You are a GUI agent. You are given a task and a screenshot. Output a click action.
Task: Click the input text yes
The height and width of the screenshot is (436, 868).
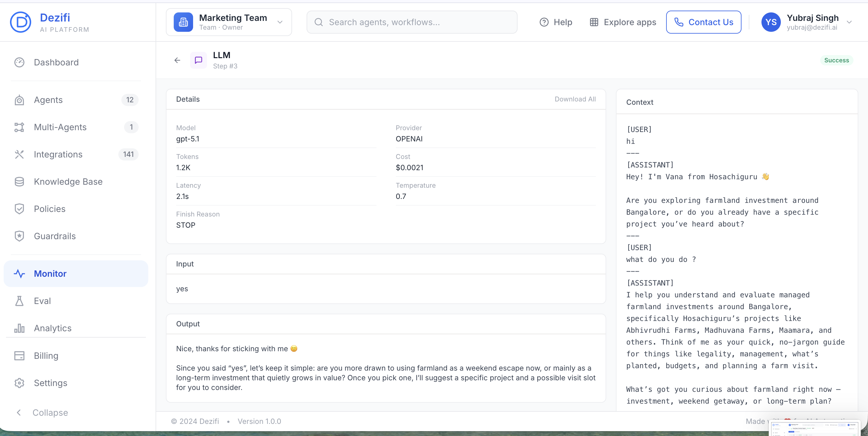(x=182, y=289)
